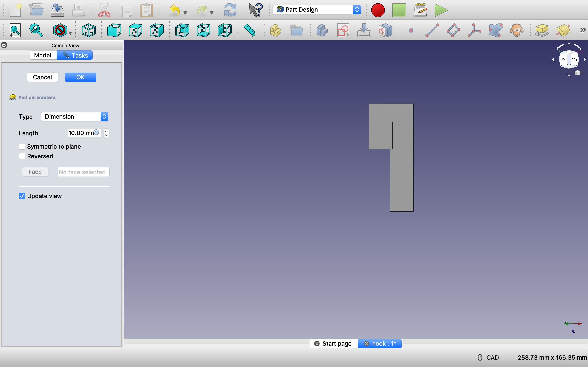Screen dimensions: 588x367
Task: Open the Type Dimension dropdown
Action: tap(75, 117)
